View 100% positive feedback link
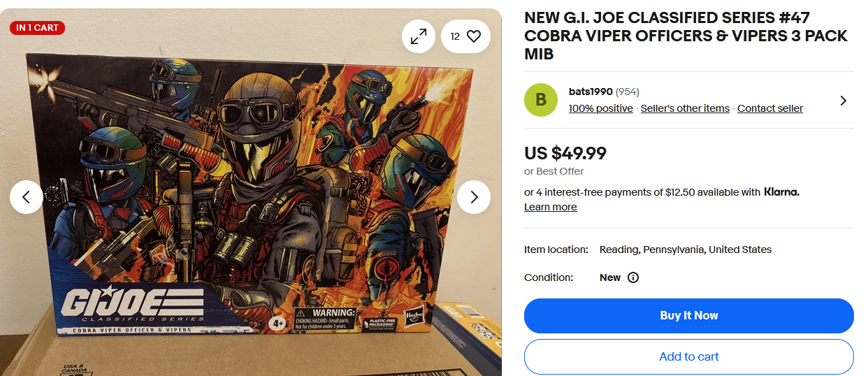 click(601, 108)
